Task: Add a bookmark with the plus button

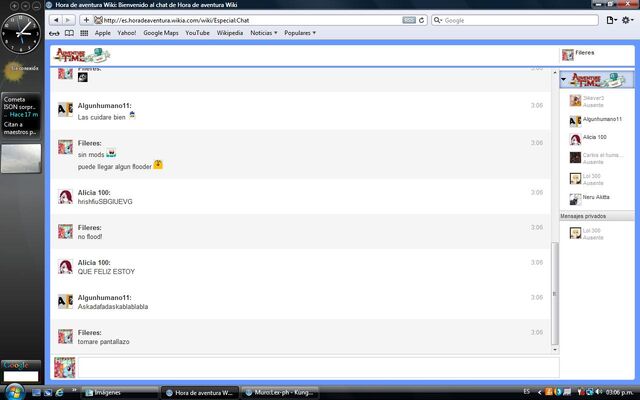Action: 86,20
